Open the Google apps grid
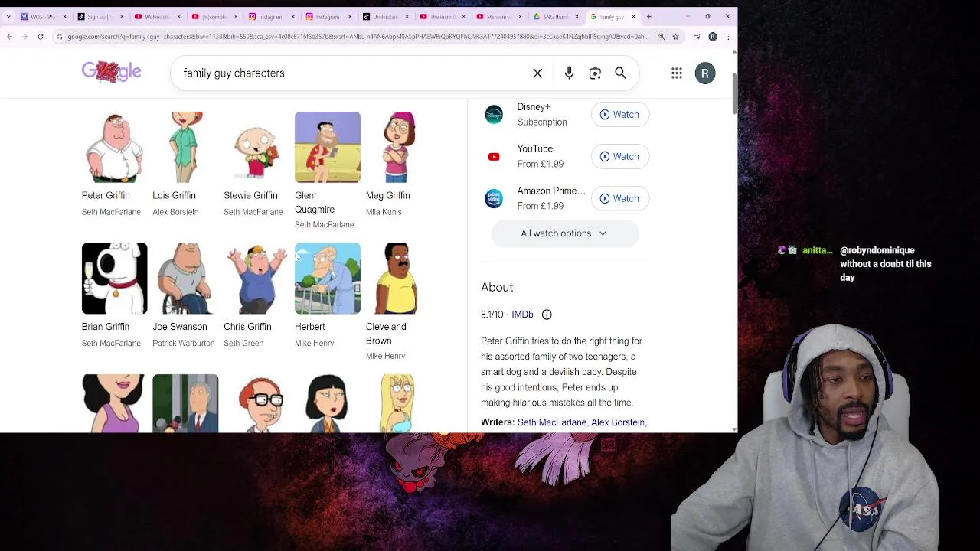This screenshot has width=980, height=551. 677,73
